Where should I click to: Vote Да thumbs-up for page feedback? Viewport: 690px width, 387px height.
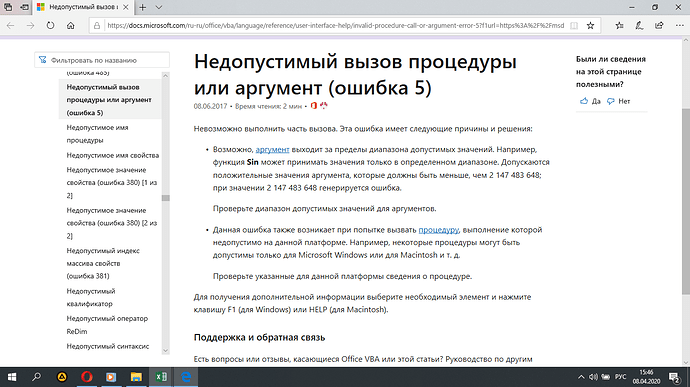590,101
